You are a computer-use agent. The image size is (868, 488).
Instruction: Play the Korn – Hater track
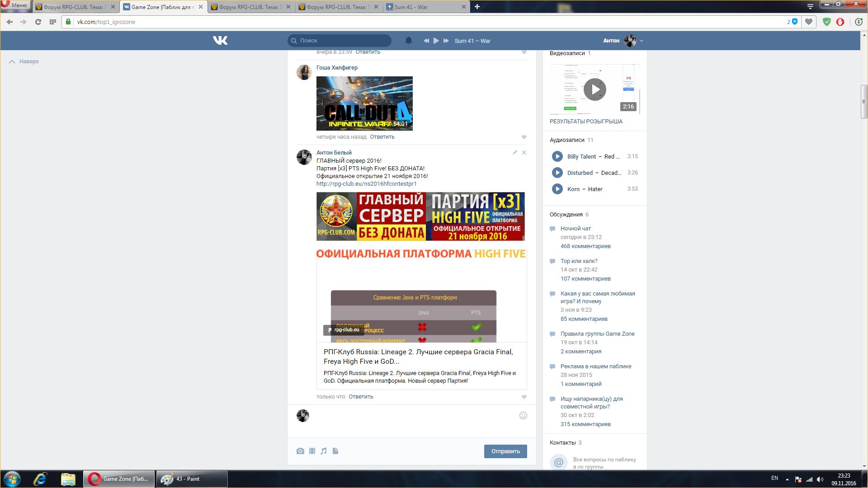coord(557,189)
